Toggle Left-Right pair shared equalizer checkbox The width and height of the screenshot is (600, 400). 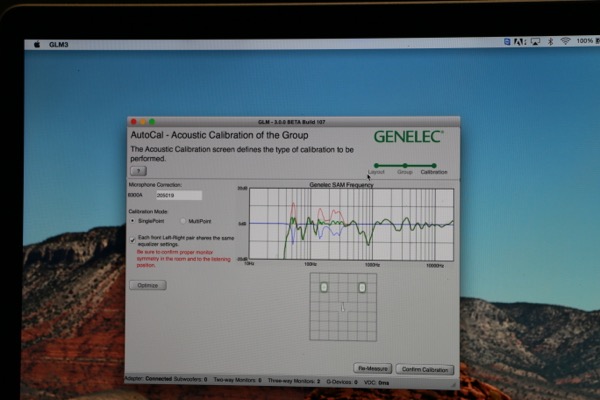pyautogui.click(x=133, y=239)
